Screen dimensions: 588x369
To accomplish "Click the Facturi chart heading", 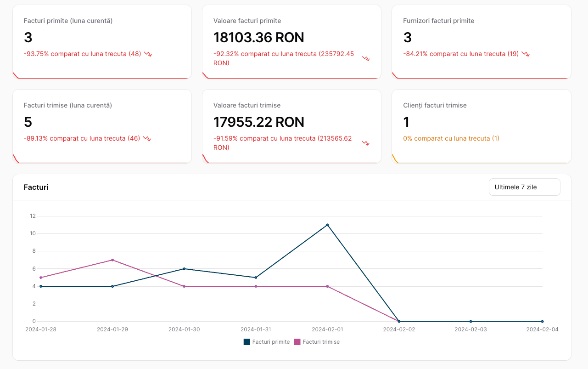I will click(x=36, y=187).
